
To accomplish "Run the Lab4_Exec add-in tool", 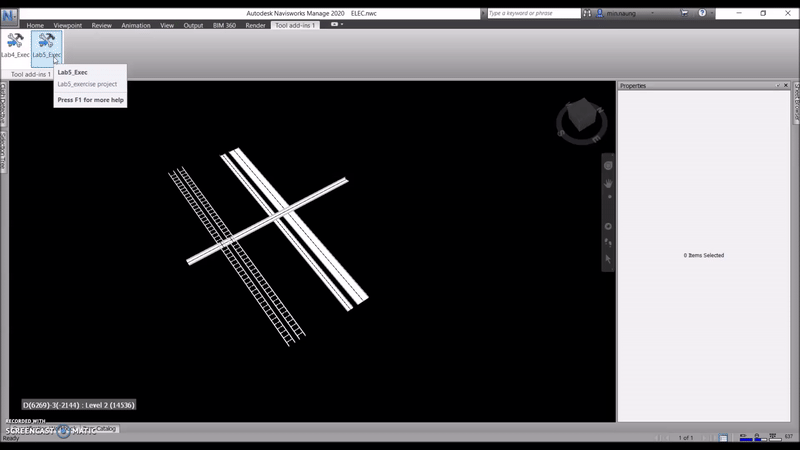I will point(15,45).
